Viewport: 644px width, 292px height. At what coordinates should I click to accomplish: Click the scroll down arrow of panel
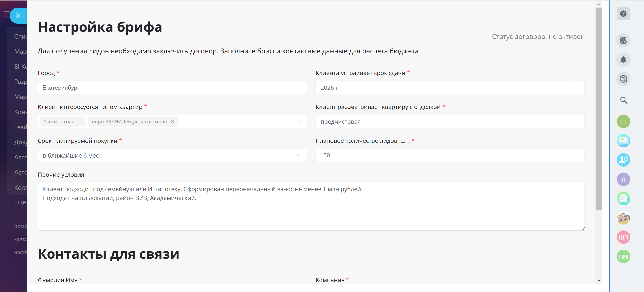599,280
